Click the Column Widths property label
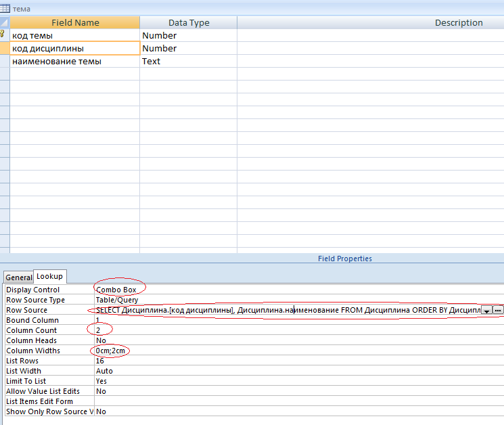504x425 pixels. tap(33, 351)
